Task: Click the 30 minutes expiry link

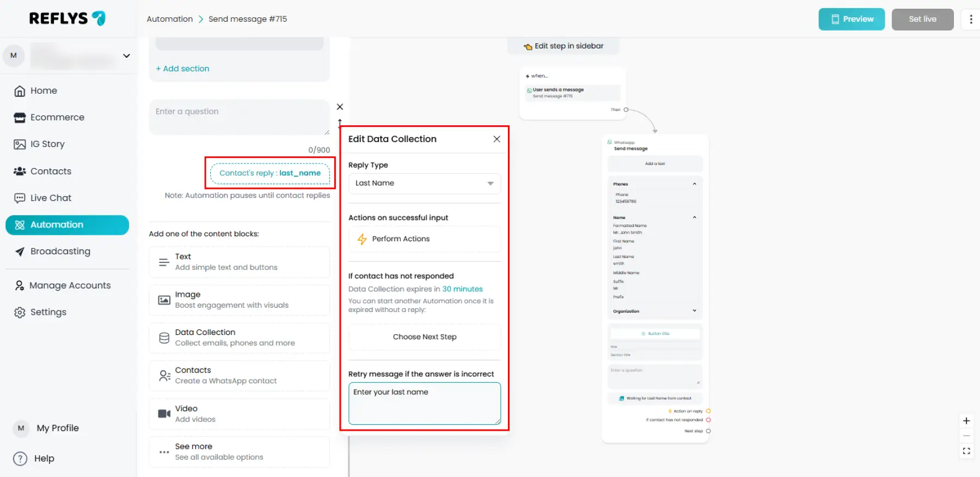Action: [462, 289]
